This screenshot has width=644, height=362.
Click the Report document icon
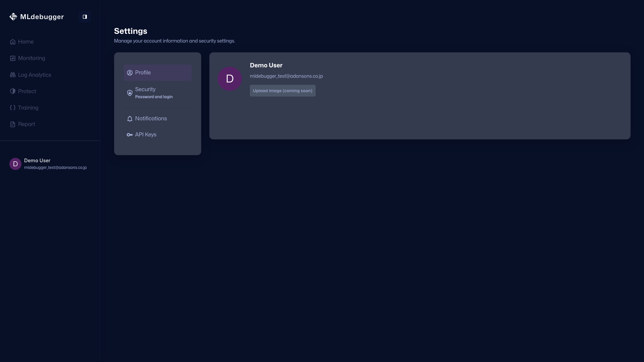pyautogui.click(x=13, y=124)
